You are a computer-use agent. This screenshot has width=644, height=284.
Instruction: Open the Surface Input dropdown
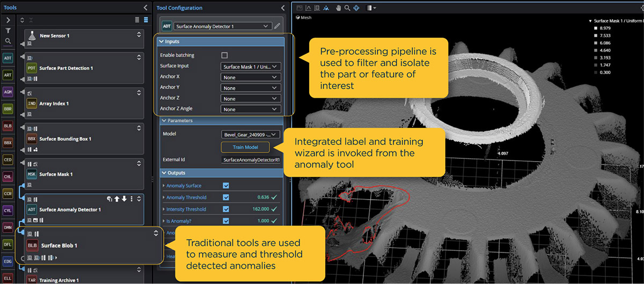(251, 67)
